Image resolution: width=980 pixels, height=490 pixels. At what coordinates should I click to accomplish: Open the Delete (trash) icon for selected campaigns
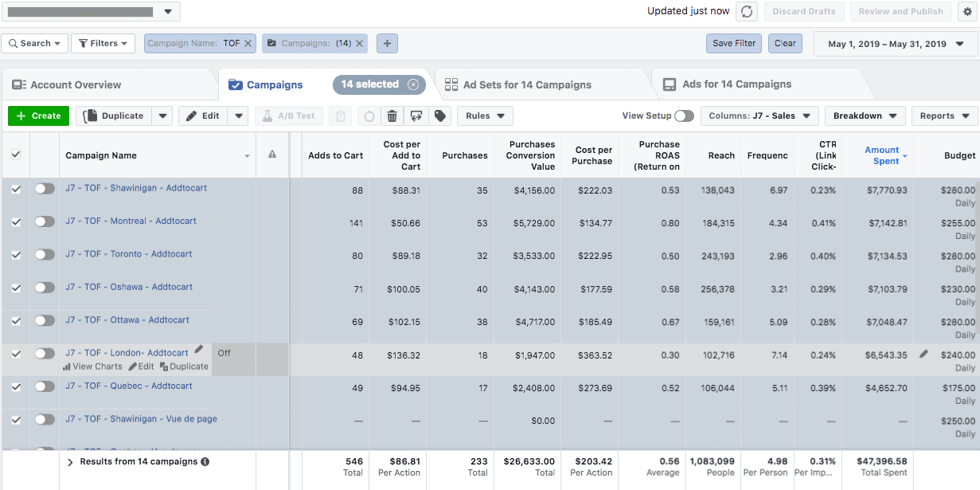tap(391, 116)
